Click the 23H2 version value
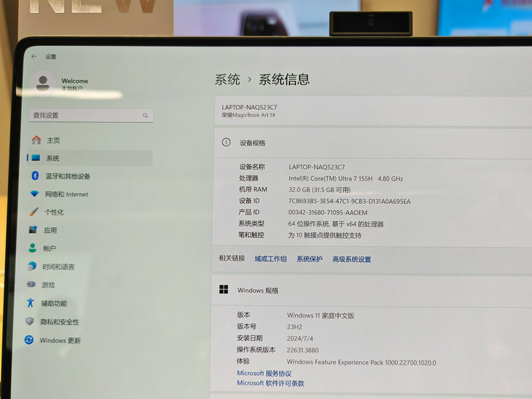The height and width of the screenshot is (399, 532). (x=294, y=327)
